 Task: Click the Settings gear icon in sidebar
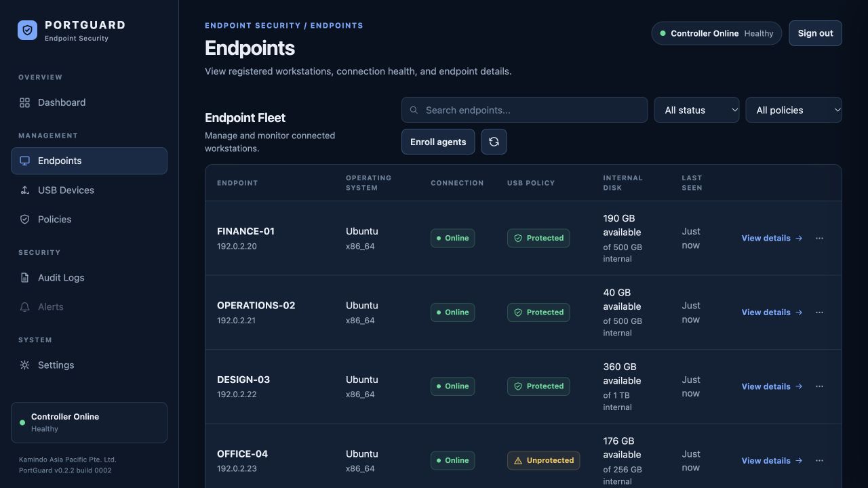click(24, 365)
